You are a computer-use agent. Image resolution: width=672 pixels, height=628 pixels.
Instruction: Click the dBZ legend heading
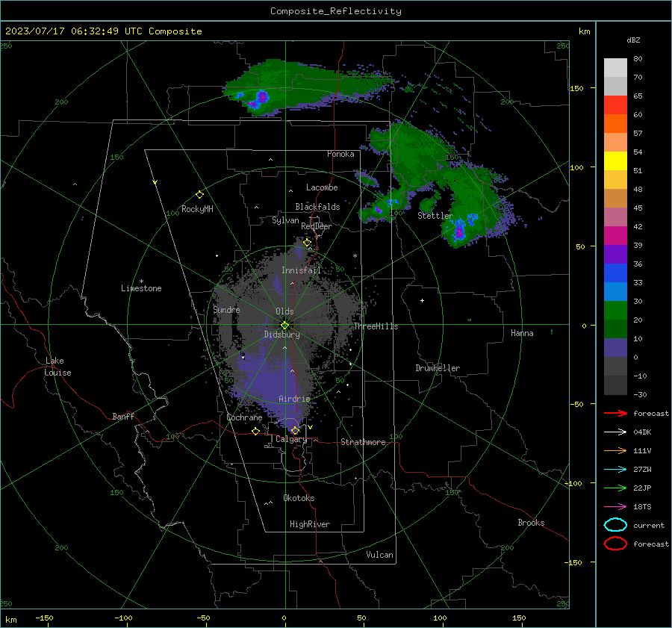(633, 40)
